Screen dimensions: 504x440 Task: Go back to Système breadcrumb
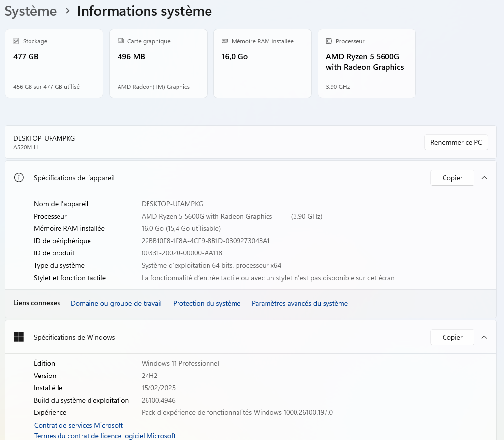click(x=31, y=11)
